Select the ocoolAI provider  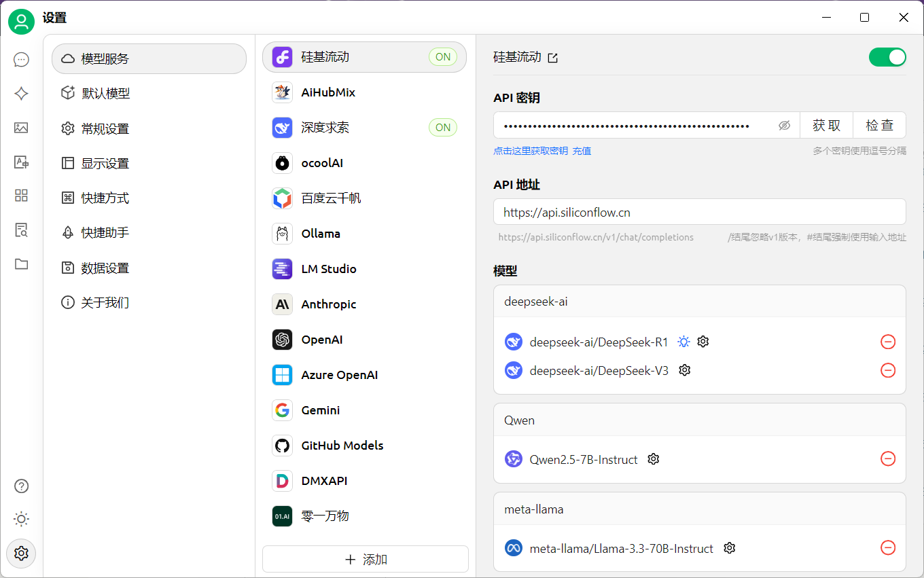click(x=365, y=163)
